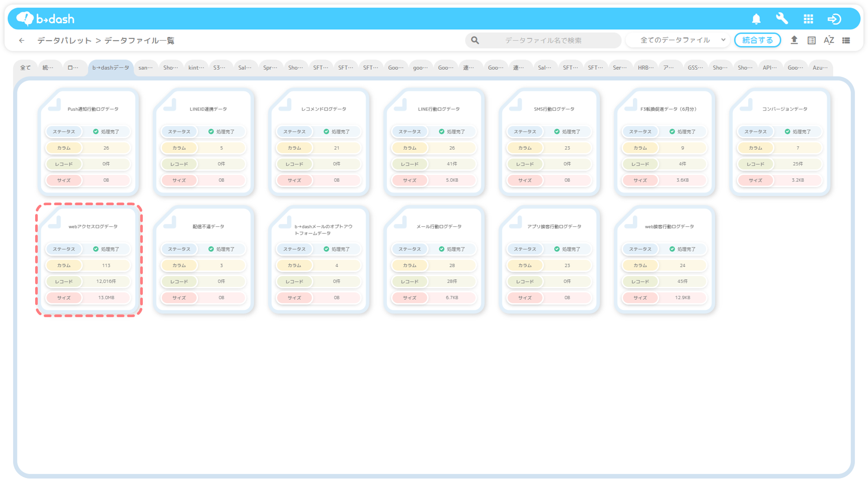Click データパレット breadcrumb text
Screen dimensions: 868x488
pos(64,40)
